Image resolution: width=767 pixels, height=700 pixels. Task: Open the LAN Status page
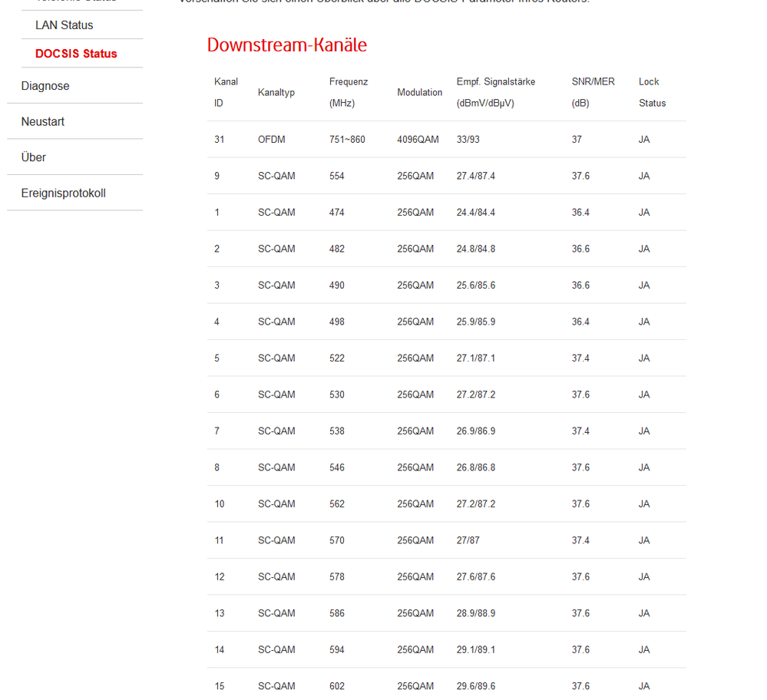[x=64, y=25]
